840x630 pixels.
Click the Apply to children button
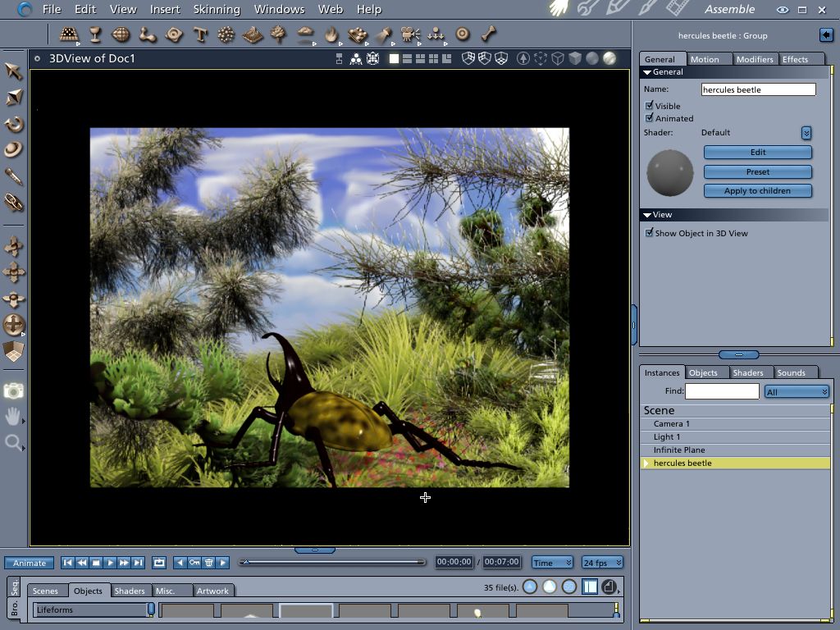757,191
